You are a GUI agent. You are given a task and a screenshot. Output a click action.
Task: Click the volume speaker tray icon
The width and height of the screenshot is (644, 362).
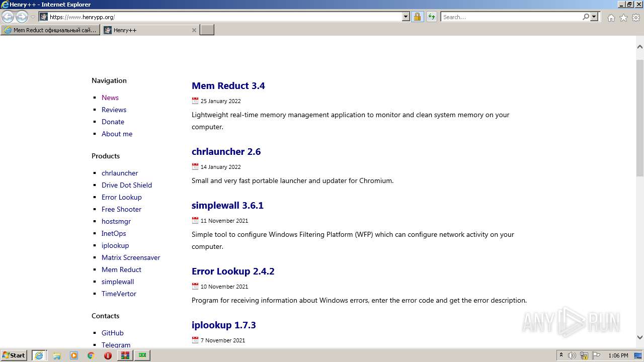[x=572, y=355]
